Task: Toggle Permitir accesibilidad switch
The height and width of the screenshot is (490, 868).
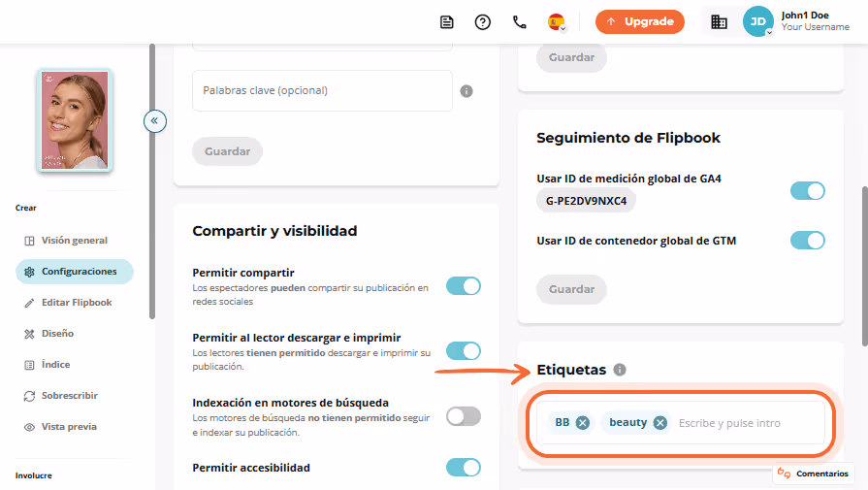Action: [464, 468]
